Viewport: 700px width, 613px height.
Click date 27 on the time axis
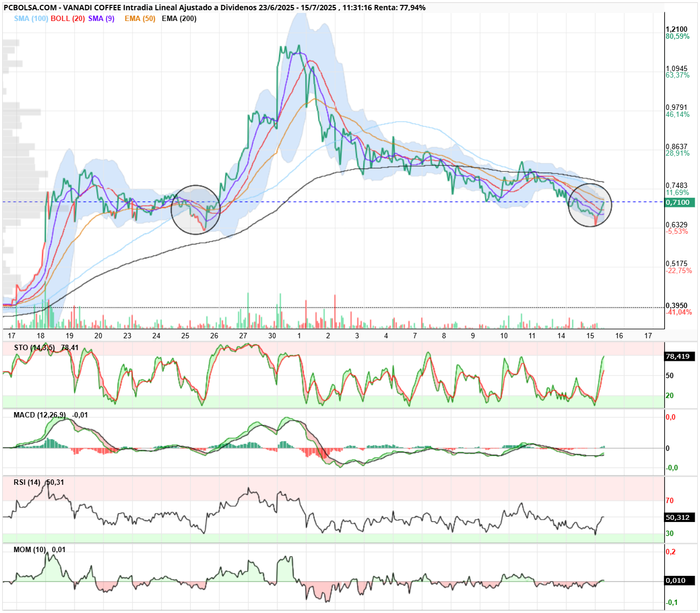[x=243, y=336]
